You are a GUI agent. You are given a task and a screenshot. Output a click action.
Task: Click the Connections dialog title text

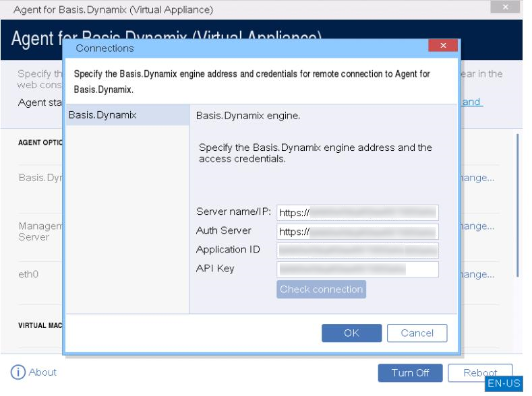[x=105, y=48]
